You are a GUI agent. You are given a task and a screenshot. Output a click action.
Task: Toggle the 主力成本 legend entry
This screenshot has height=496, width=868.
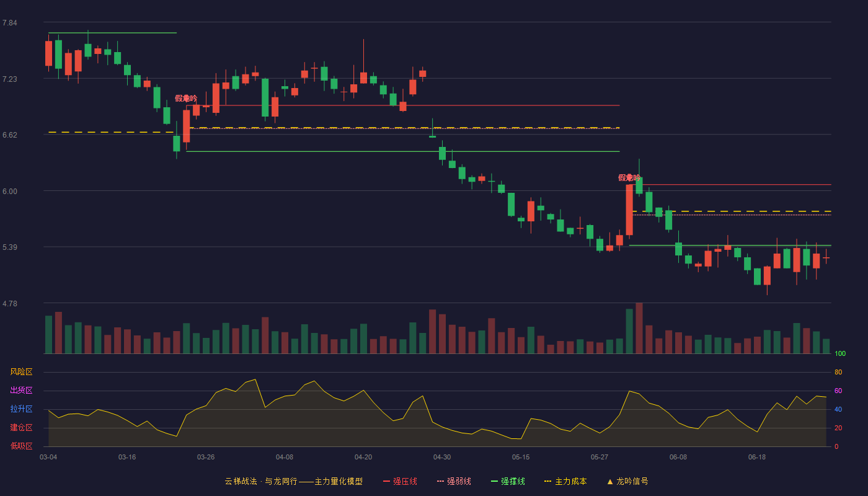coord(565,481)
